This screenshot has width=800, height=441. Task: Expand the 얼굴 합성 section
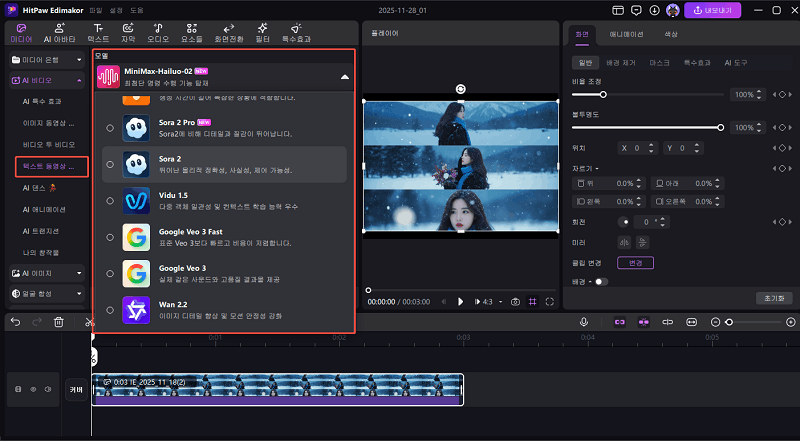tap(47, 294)
